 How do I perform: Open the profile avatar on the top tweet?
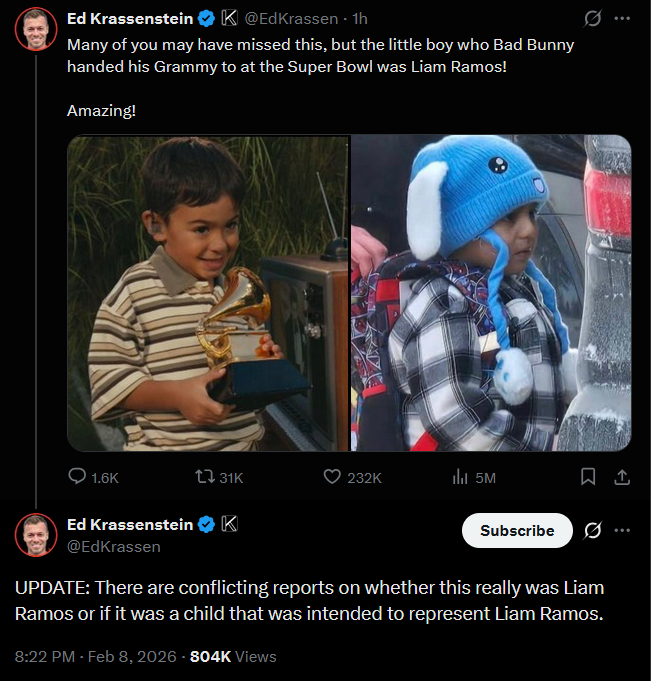coord(36,32)
